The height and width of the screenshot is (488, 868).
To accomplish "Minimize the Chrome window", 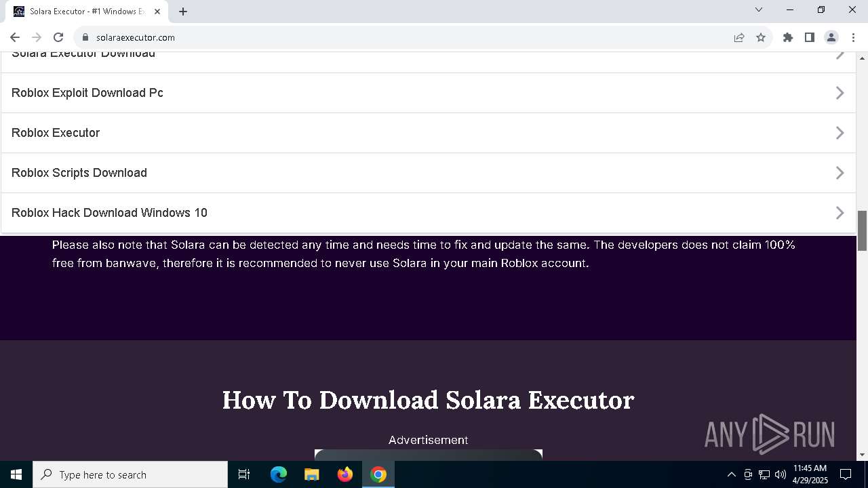I will coord(790,9).
